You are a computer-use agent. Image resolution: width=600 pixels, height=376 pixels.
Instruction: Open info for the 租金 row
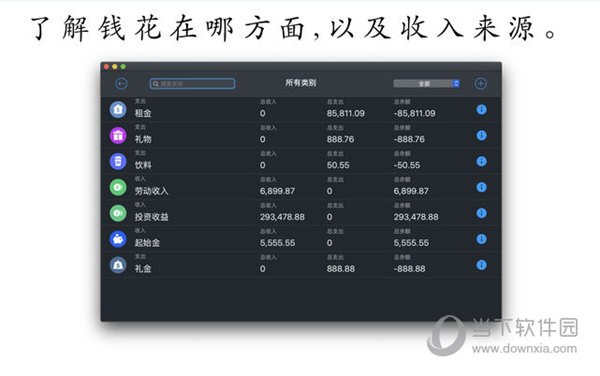pos(481,109)
